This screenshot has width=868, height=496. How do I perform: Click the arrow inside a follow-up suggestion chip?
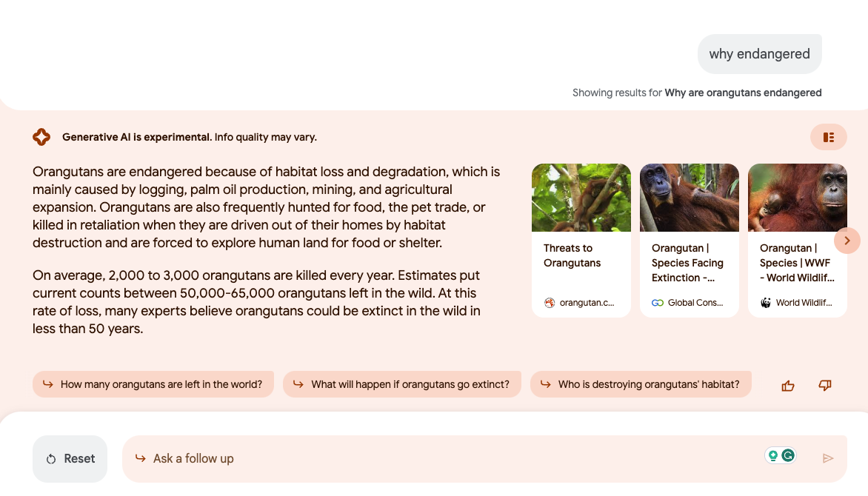coord(49,383)
